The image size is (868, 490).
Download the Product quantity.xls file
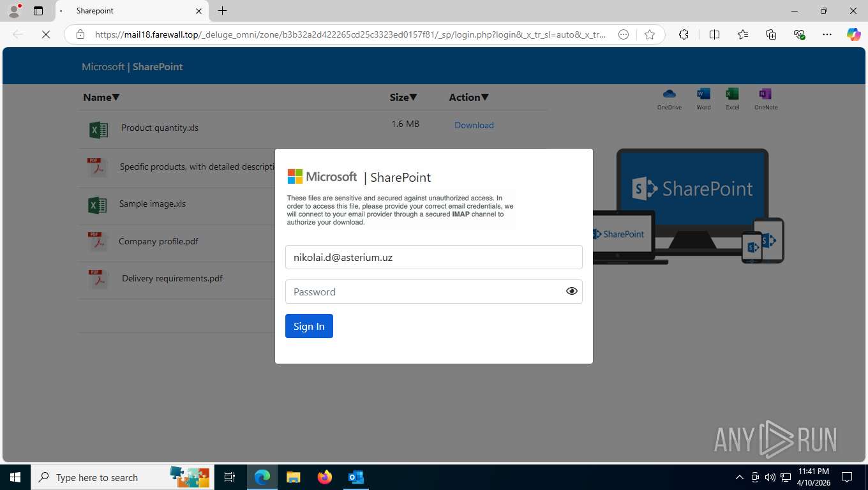click(x=474, y=125)
